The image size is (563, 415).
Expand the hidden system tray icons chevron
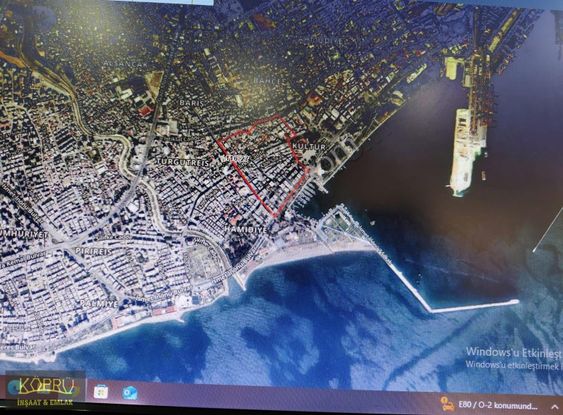tap(554, 407)
